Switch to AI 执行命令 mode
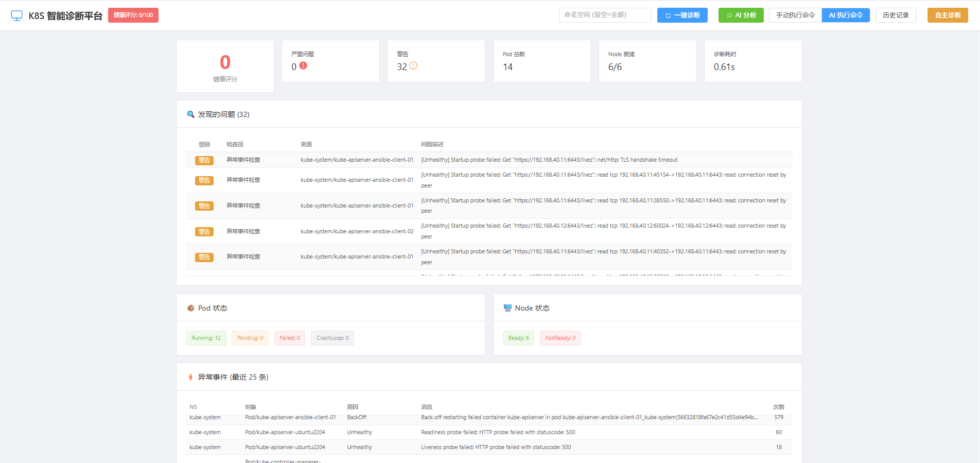The width and height of the screenshot is (980, 463). [846, 15]
